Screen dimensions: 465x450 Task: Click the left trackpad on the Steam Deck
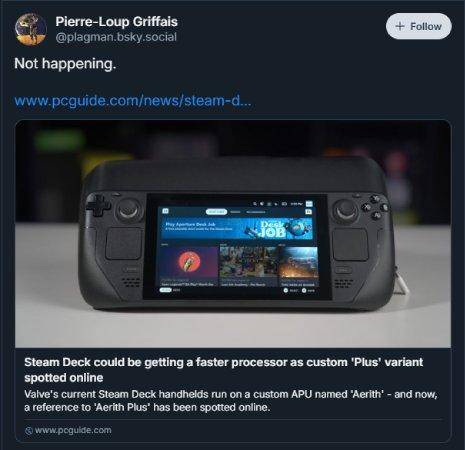[x=124, y=244]
